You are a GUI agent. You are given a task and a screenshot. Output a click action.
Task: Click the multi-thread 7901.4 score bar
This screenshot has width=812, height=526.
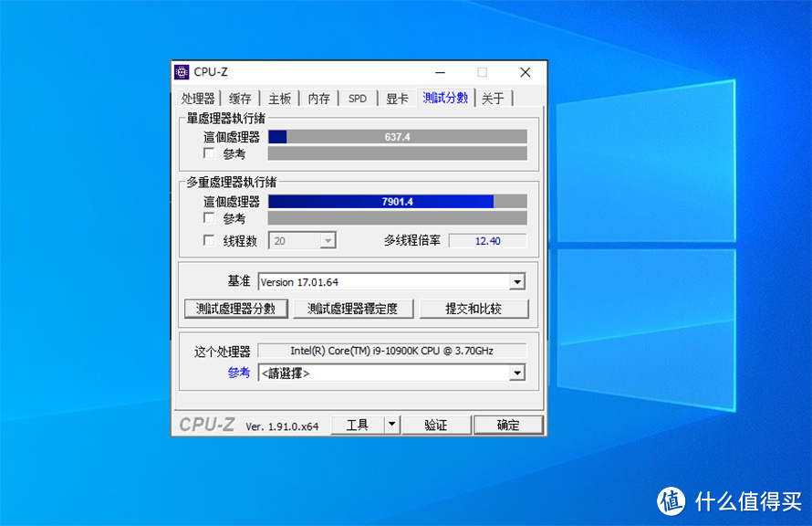click(x=398, y=202)
